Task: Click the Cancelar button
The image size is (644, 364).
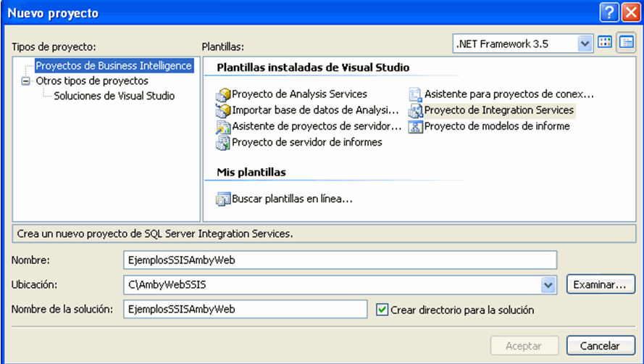Action: point(601,346)
